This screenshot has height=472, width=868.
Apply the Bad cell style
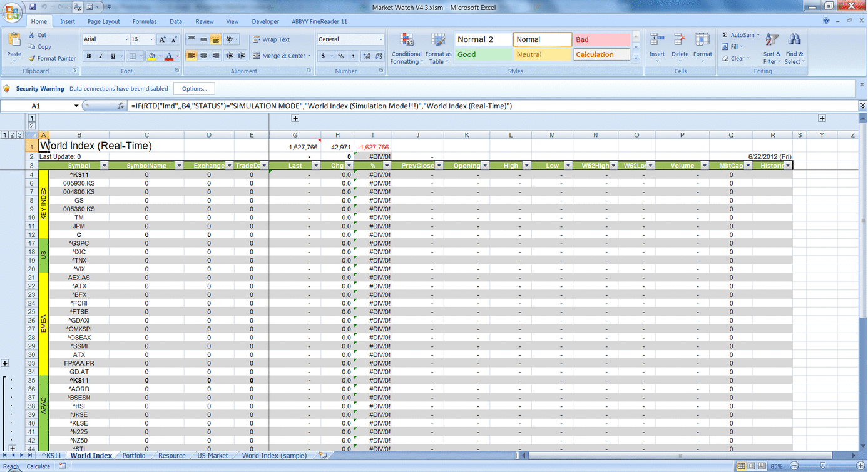[x=601, y=39]
